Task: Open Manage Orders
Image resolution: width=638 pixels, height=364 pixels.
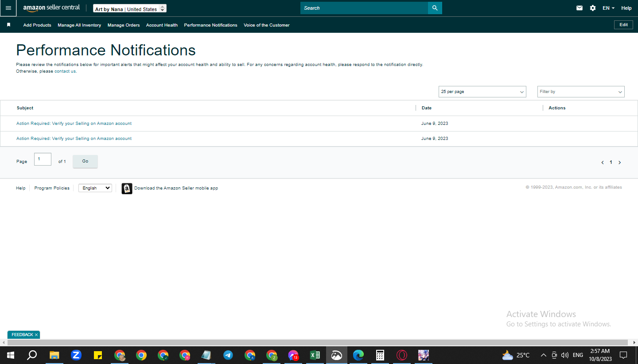Action: pyautogui.click(x=124, y=25)
